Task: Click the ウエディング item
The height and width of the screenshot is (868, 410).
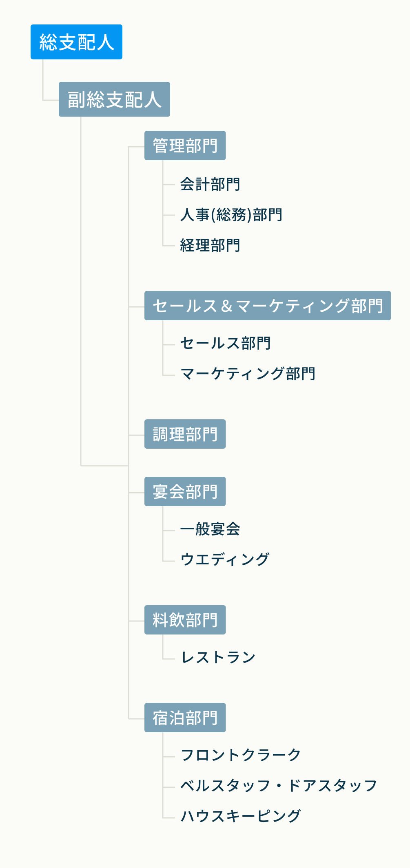Action: click(225, 560)
